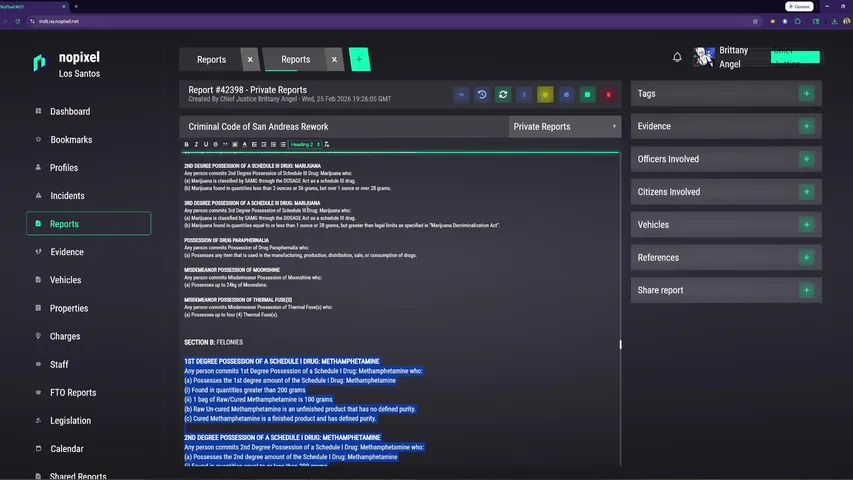Close the inactive Reports tab
853x480 pixels.
point(250,60)
